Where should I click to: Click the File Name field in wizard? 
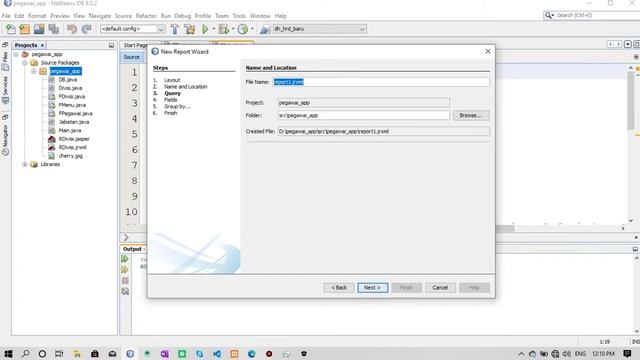pos(380,82)
